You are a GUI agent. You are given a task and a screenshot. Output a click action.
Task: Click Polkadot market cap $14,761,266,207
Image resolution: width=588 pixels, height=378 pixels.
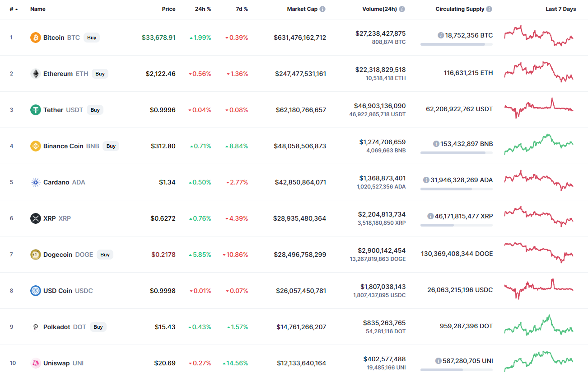pyautogui.click(x=302, y=327)
